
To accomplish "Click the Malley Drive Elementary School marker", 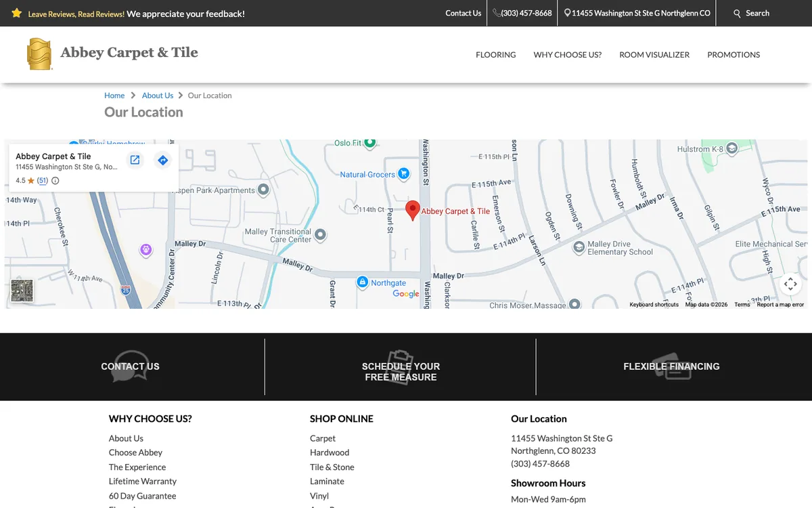I will click(579, 247).
